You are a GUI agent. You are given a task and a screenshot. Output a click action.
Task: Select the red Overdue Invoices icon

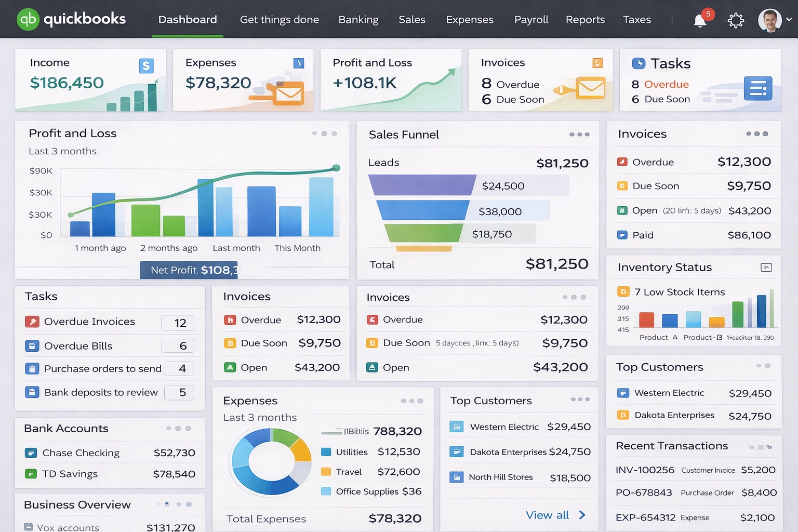[x=32, y=322]
